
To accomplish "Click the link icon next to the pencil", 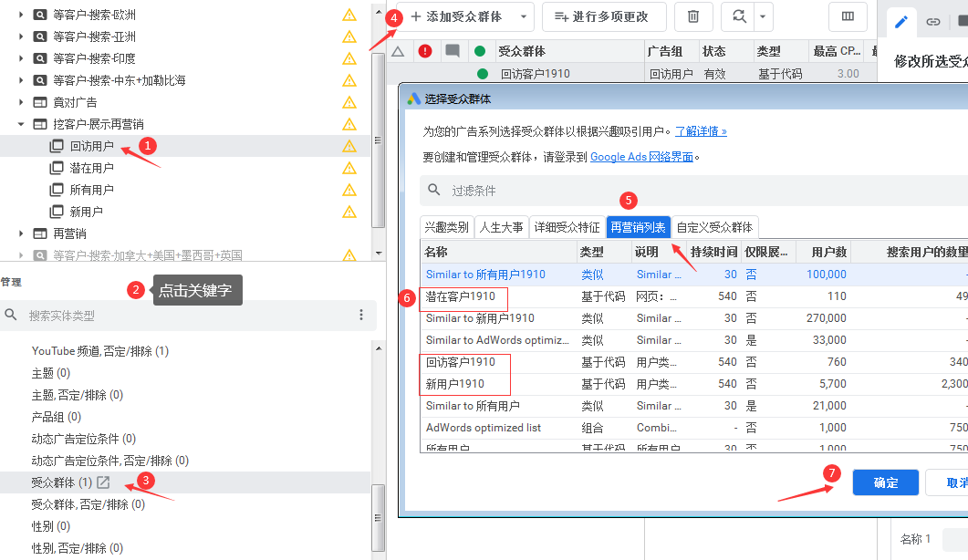I will pos(932,21).
